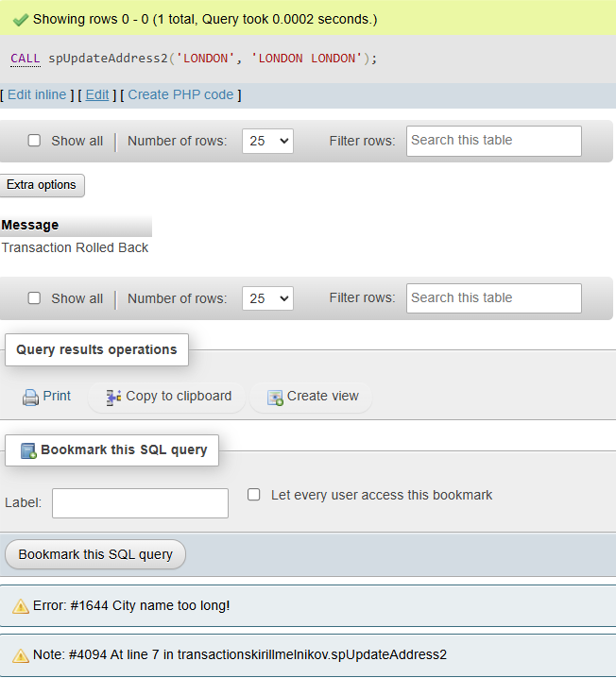
Task: Click the Copy to clipboard icon
Action: [113, 398]
